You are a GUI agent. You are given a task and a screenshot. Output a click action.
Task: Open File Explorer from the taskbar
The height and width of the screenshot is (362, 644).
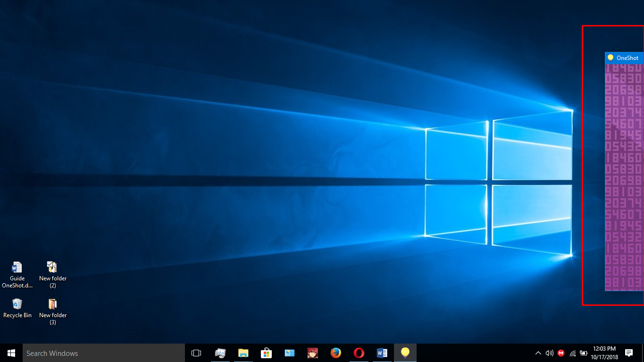pos(243,353)
